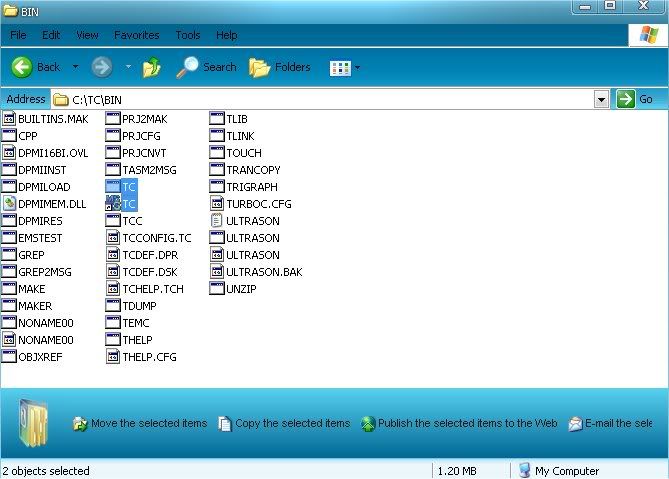Click the DPMIRES file name

(40, 221)
